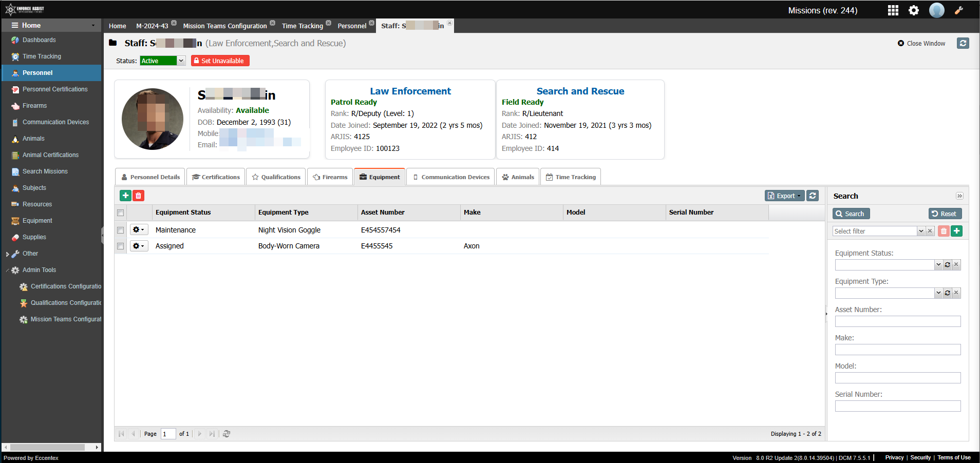Click Close Window

click(921, 44)
